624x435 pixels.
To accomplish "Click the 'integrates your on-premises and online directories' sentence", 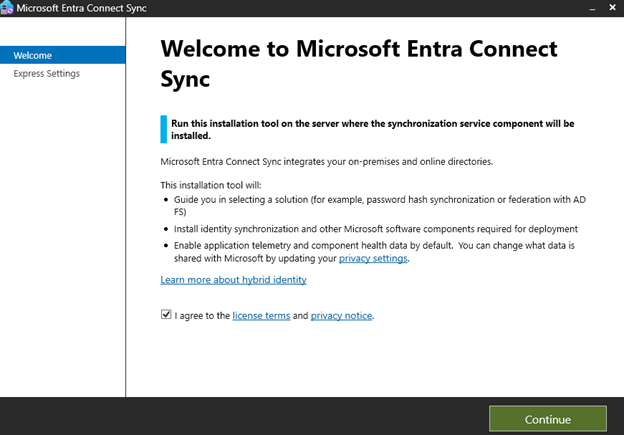I will [327, 162].
